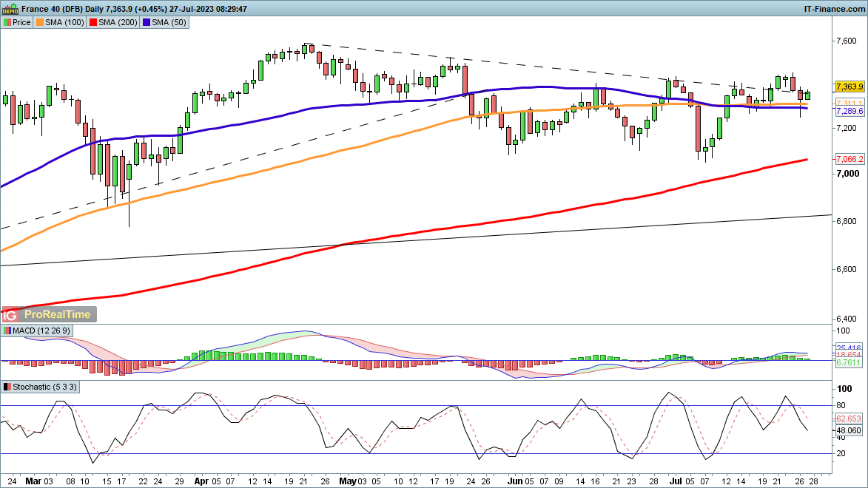Click the red SMA (200) color swatch
This screenshot has height=488, width=868.
(x=93, y=23)
